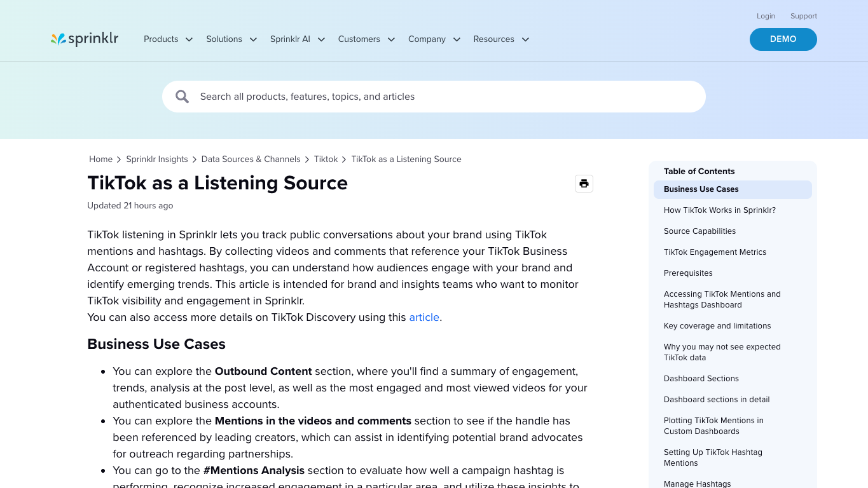Click bold 'Mentions in the videos and comments'
The width and height of the screenshot is (868, 488).
[313, 421]
